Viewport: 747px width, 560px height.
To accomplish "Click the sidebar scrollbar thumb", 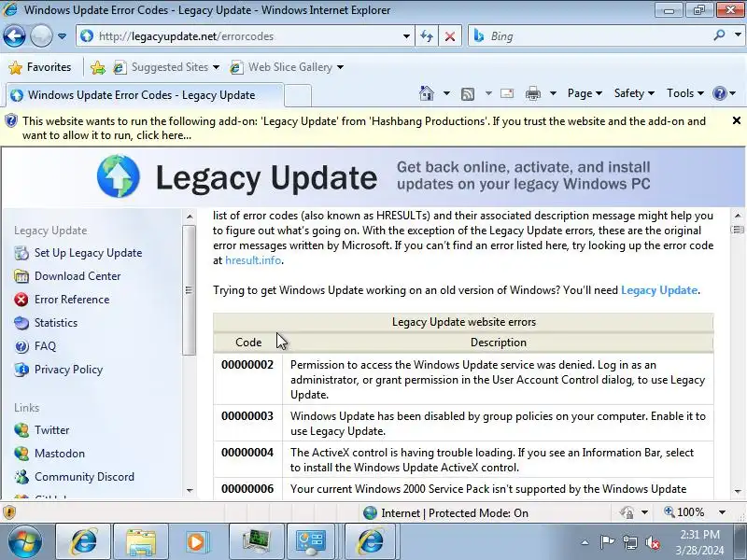I will (190, 290).
